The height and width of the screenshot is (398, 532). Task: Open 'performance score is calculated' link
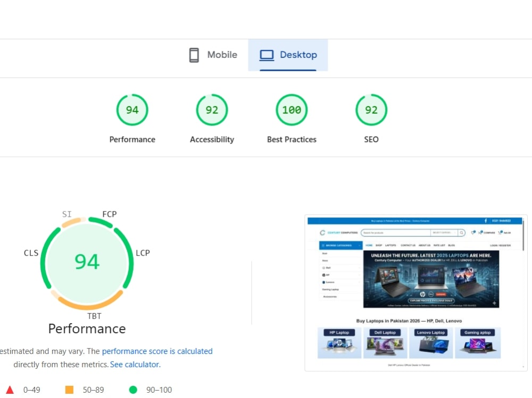(x=157, y=351)
